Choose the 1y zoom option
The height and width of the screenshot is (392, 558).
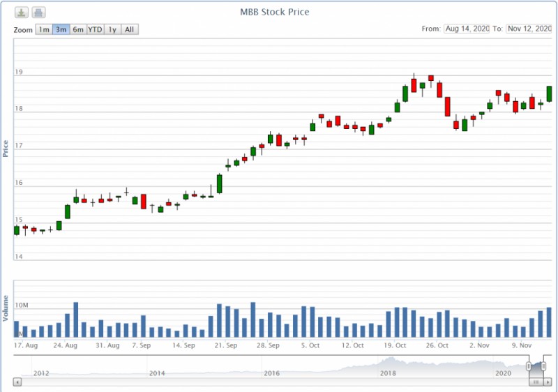tap(112, 29)
